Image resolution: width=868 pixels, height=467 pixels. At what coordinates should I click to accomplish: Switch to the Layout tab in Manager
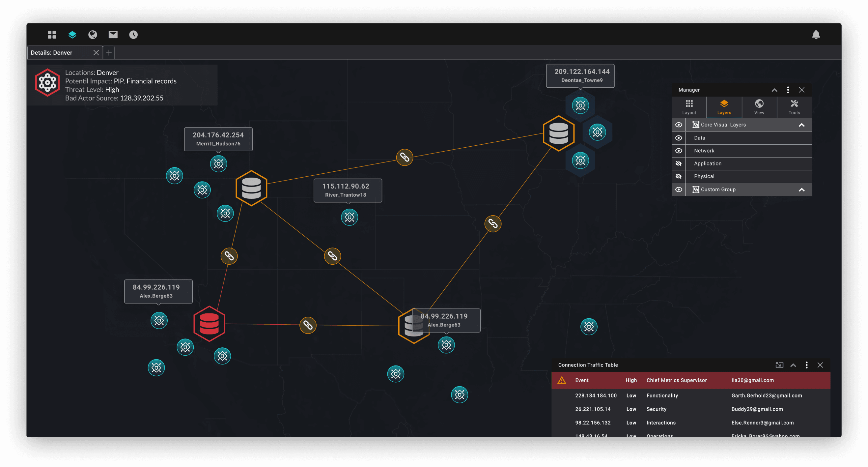689,107
